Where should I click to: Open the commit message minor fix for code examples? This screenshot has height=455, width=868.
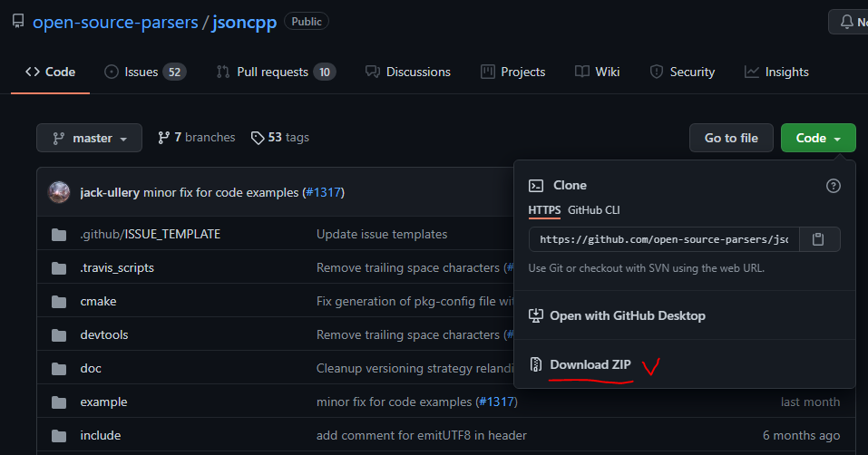click(221, 192)
